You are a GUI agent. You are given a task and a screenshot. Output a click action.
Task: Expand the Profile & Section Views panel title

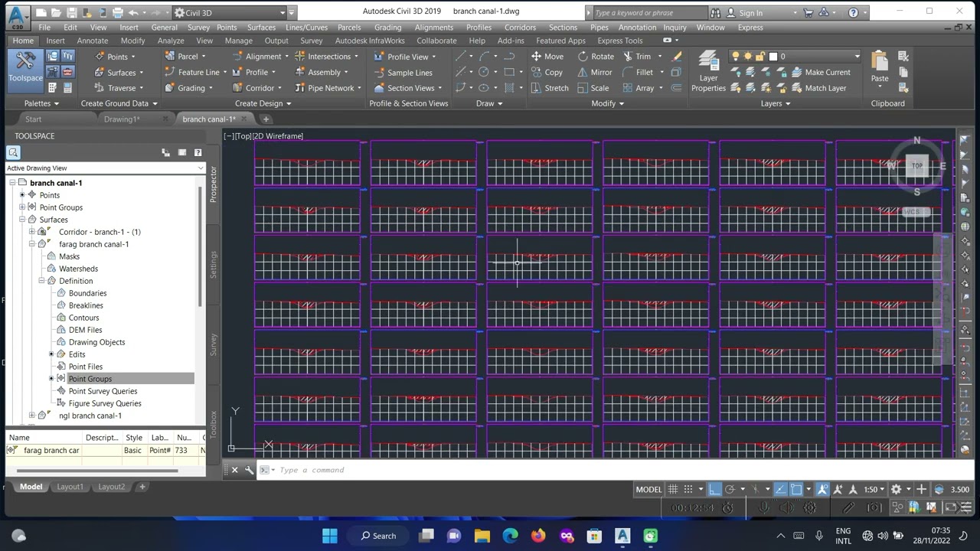click(409, 103)
